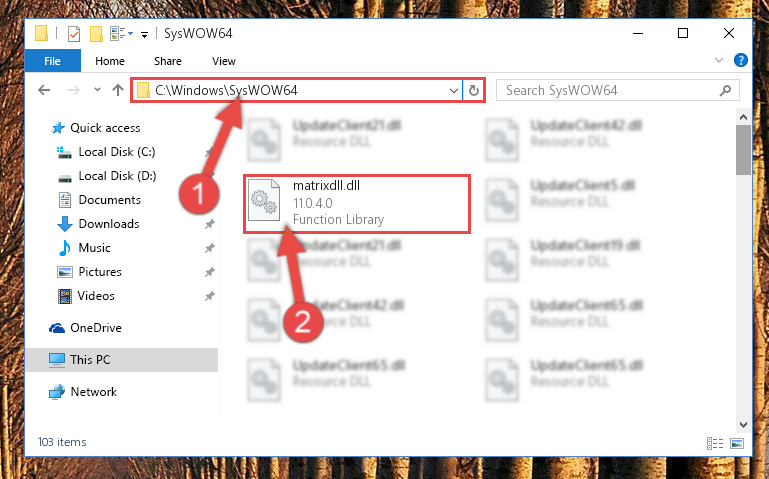Image resolution: width=769 pixels, height=479 pixels.
Task: Click the search magnifier icon
Action: click(x=725, y=91)
